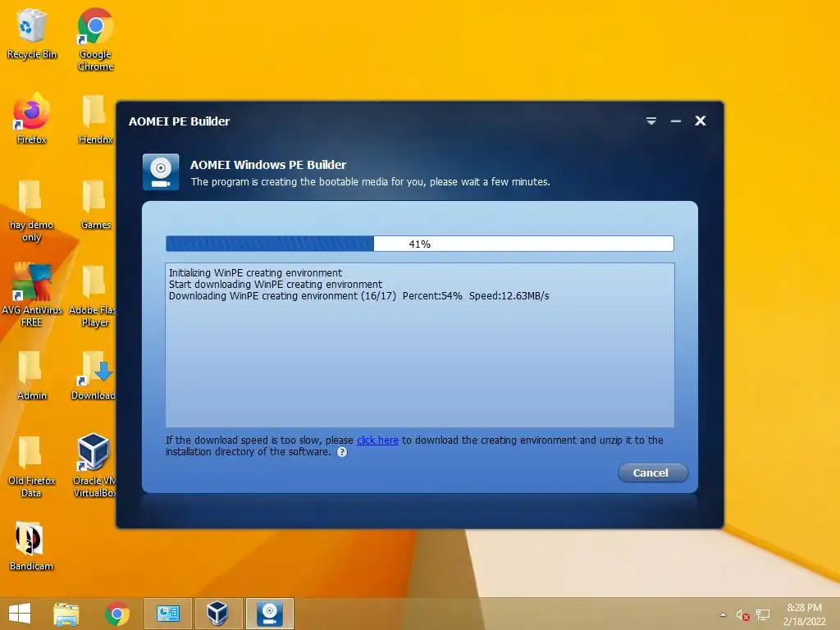Select the Downloads shortcut on desktop
The width and height of the screenshot is (840, 630).
[x=94, y=375]
